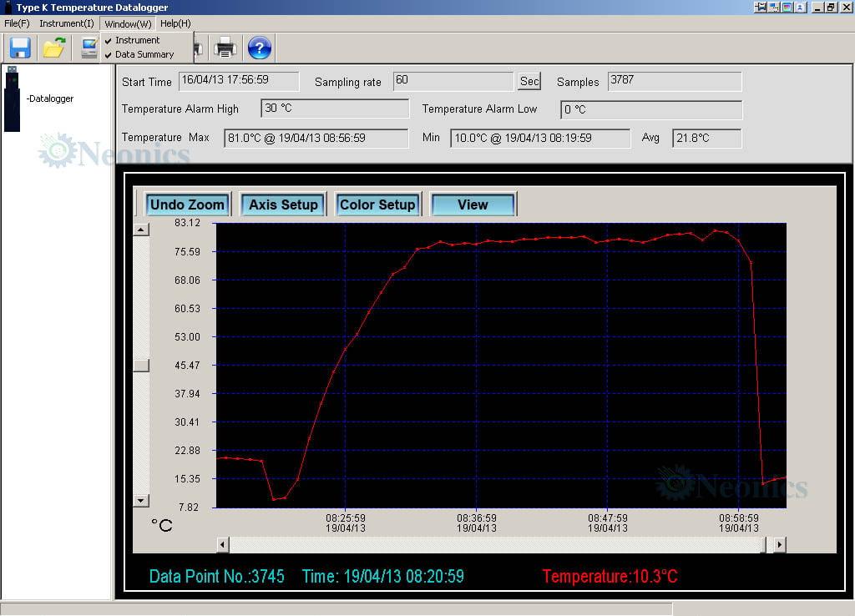This screenshot has width=855, height=616.
Task: Open a file with the folder icon
Action: pos(54,48)
